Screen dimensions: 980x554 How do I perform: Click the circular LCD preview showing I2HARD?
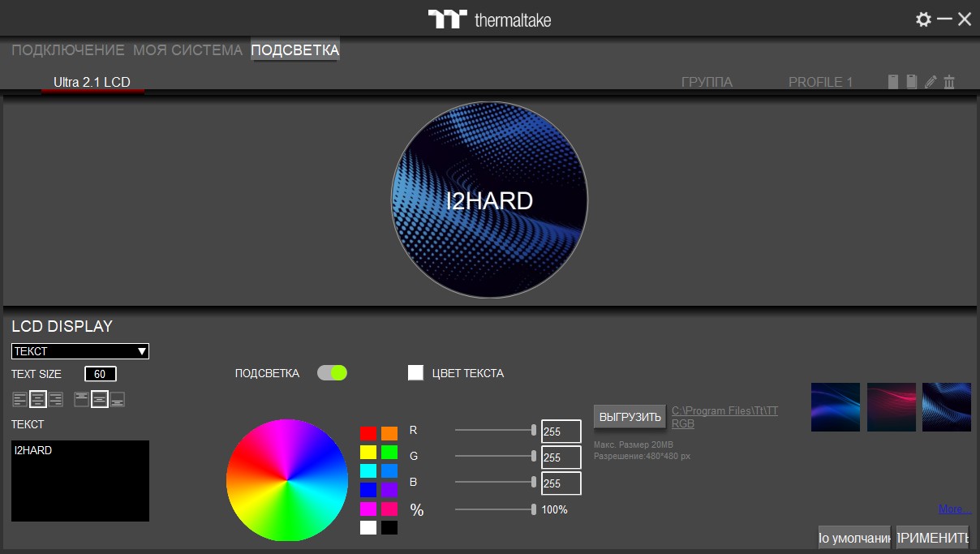pyautogui.click(x=490, y=200)
